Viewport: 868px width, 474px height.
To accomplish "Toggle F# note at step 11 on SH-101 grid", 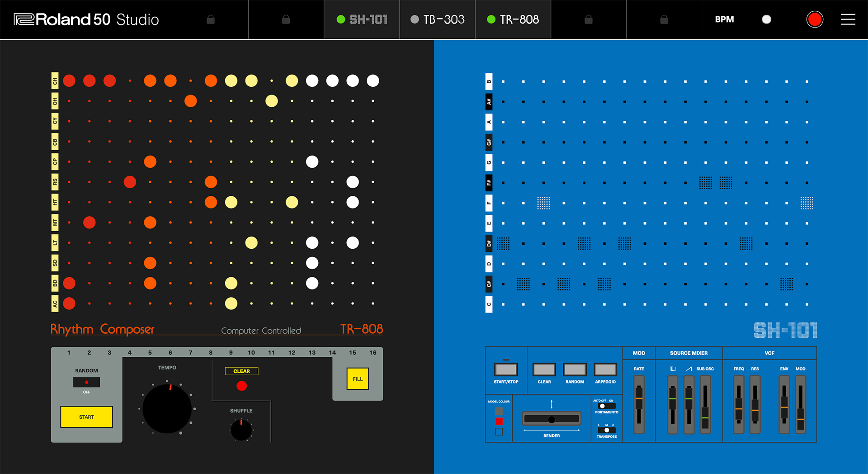I will [705, 183].
